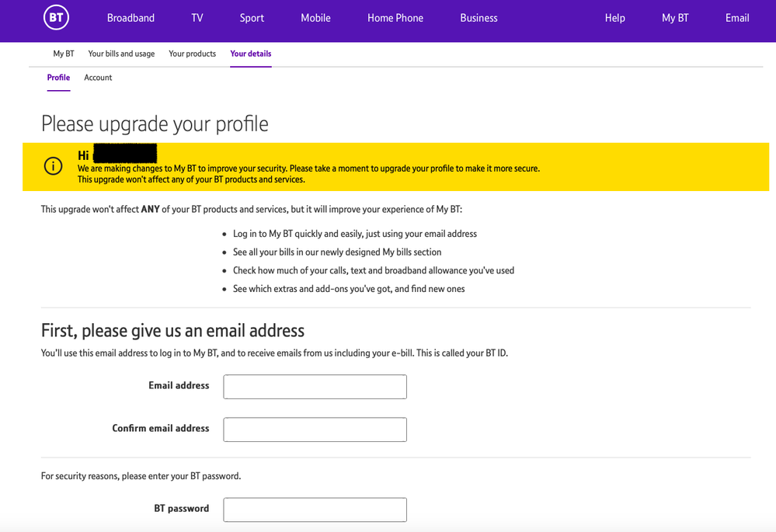Open My BT from the top bar
This screenshot has width=776, height=532.
675,18
